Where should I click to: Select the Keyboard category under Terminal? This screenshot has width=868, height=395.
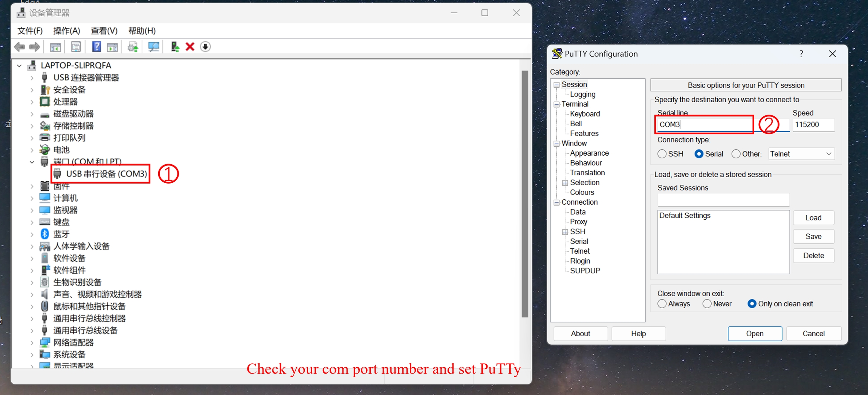pos(585,114)
